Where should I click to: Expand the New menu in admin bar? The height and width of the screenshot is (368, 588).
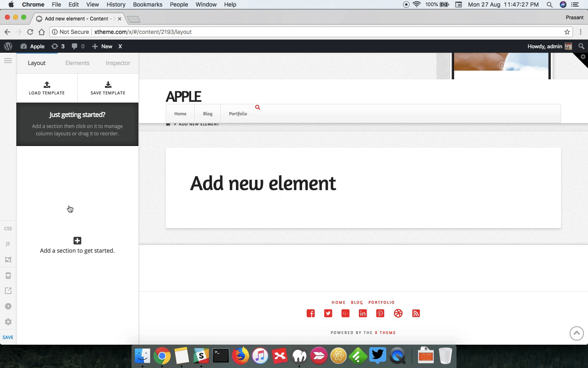[x=102, y=46]
